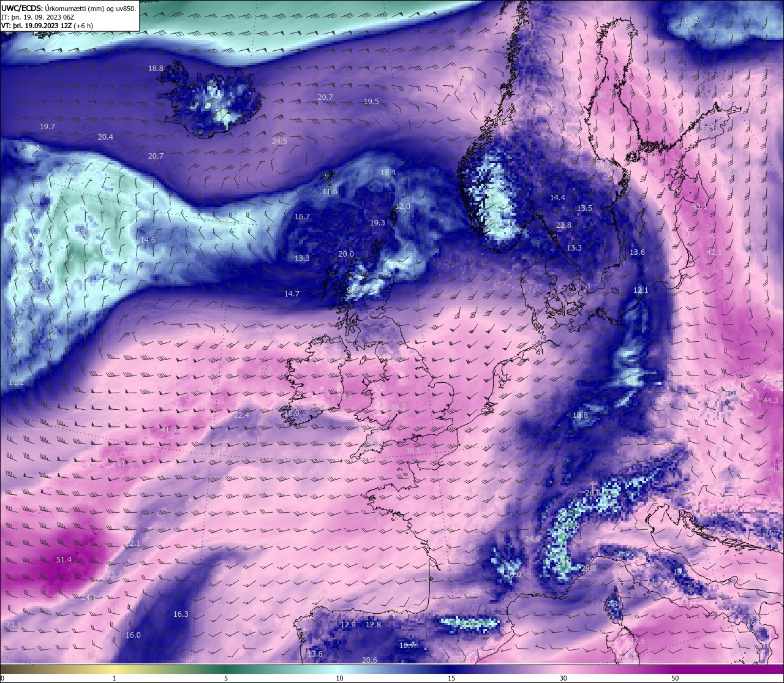Click the colorbar tick label 0
The width and height of the screenshot is (784, 683).
(2, 678)
